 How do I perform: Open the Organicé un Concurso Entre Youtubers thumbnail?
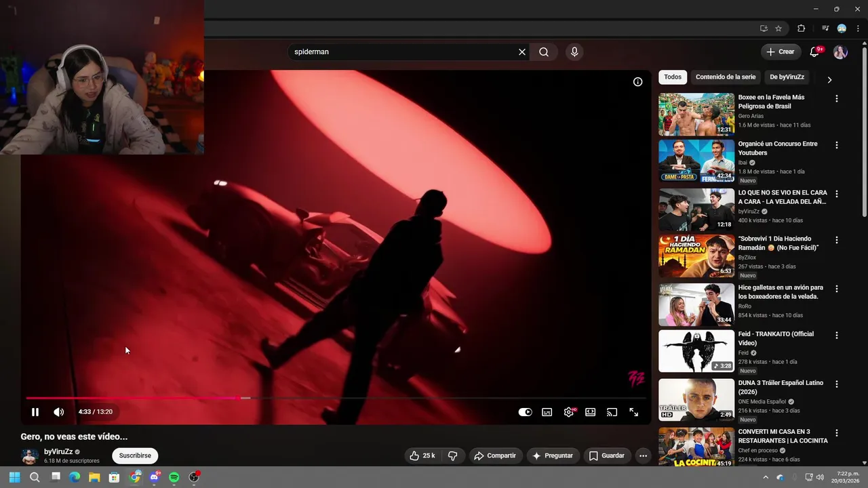click(x=696, y=161)
